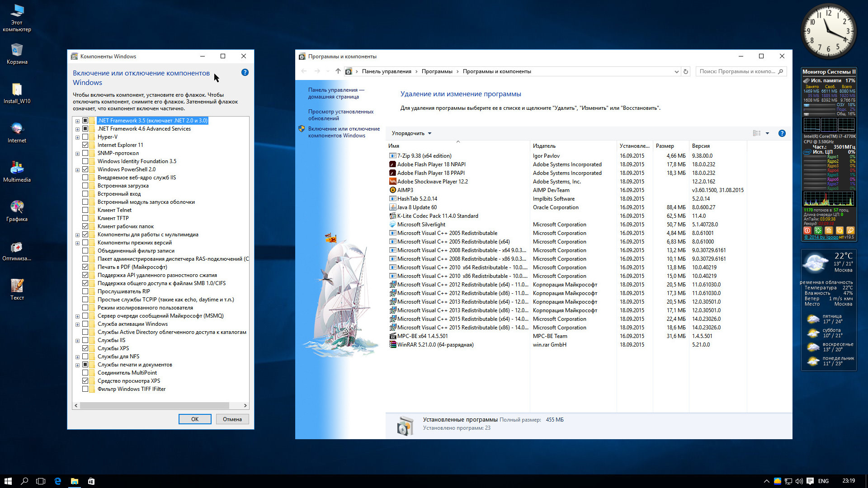Select 7-Zip 9.38 (x64 edition) row
This screenshot has height=488, width=868.
click(566, 156)
